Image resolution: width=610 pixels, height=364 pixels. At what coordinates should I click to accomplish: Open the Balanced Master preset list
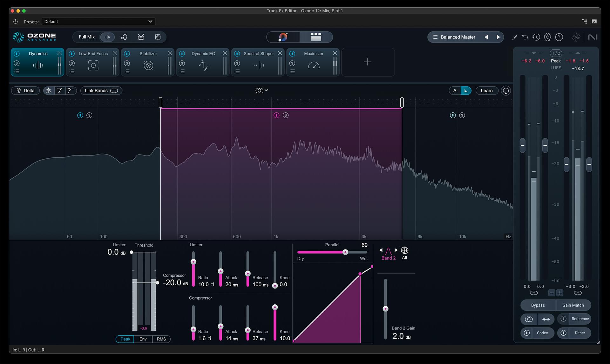point(454,37)
